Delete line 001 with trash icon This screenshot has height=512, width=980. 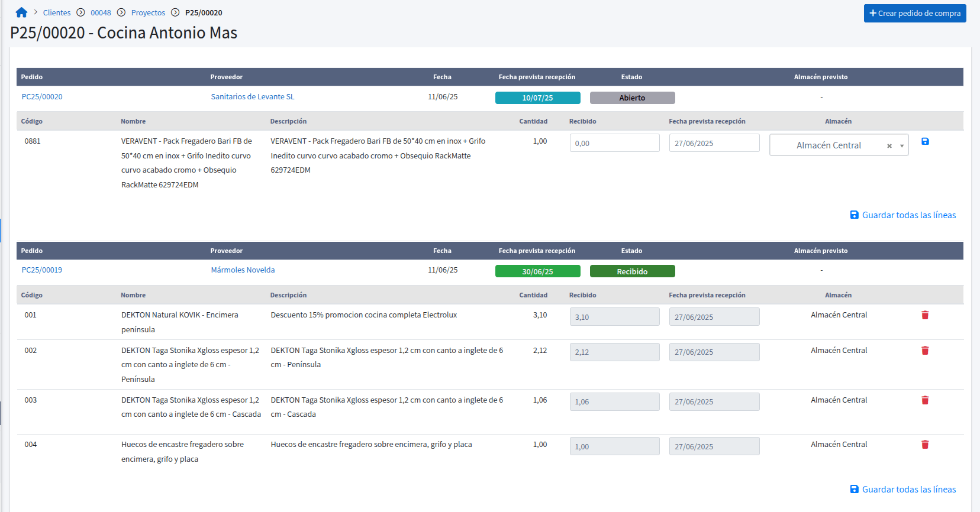pyautogui.click(x=925, y=315)
